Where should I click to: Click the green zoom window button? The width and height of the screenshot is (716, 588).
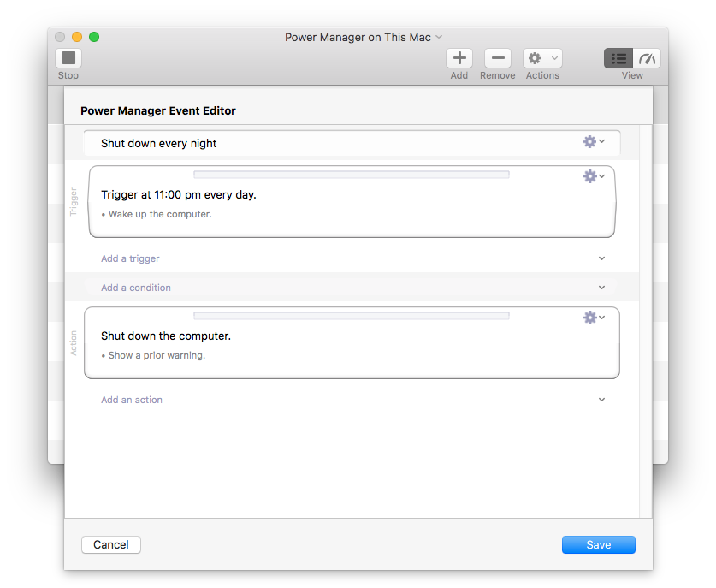(94, 37)
